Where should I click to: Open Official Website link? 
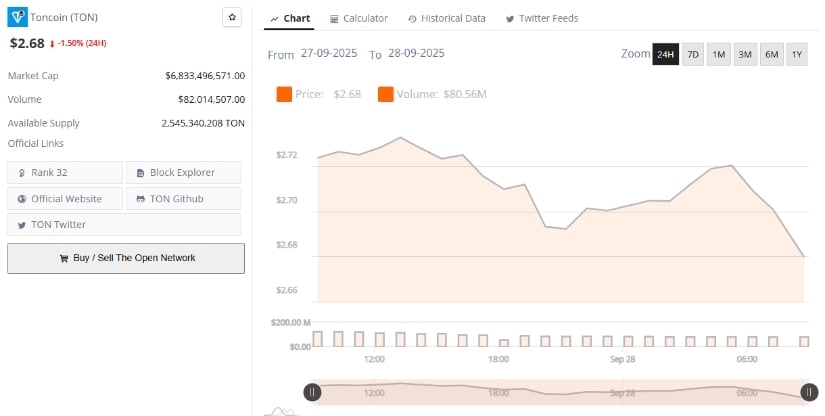coord(64,199)
